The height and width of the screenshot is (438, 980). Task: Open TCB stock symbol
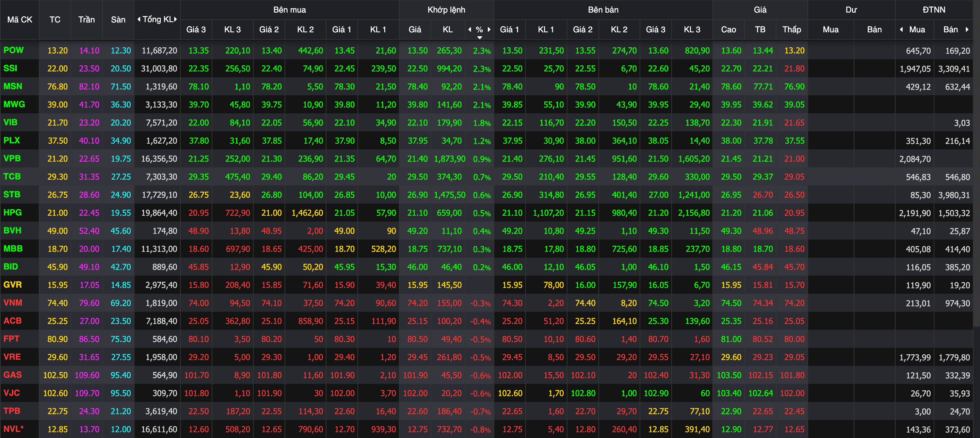(x=12, y=176)
